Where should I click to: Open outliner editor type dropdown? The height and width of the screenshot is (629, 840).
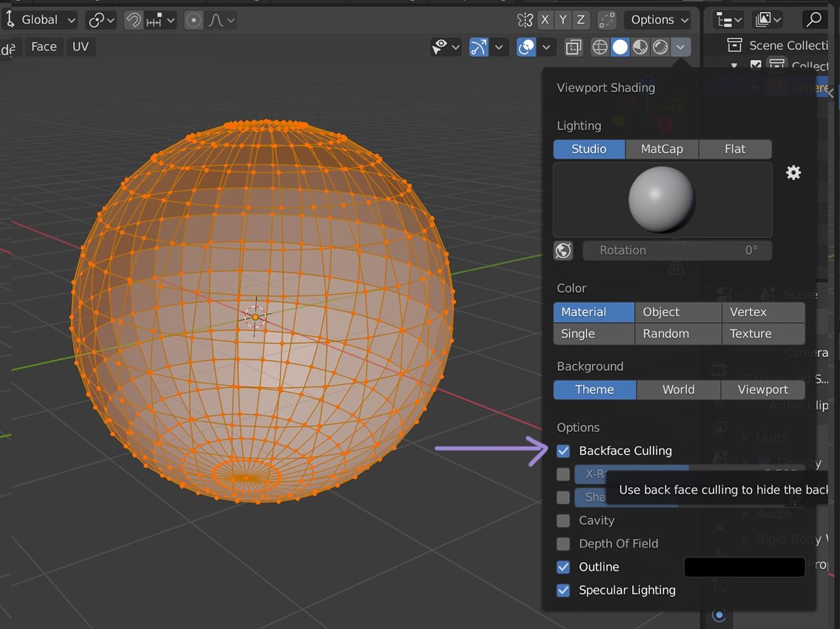729,20
